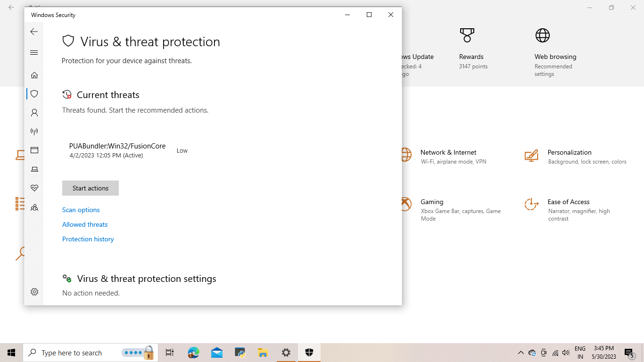Show hidden system tray icons
The width and height of the screenshot is (644, 362).
point(520,353)
